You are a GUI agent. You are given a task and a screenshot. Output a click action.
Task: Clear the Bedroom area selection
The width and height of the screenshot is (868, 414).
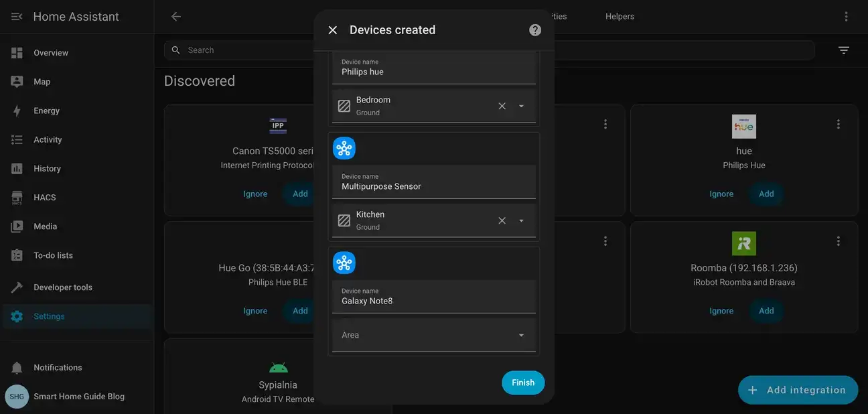point(502,105)
